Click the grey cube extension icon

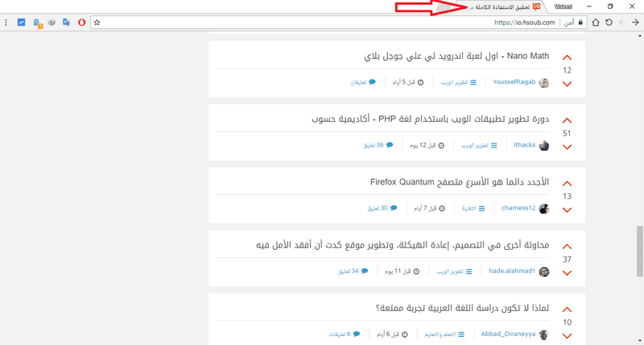coord(52,23)
